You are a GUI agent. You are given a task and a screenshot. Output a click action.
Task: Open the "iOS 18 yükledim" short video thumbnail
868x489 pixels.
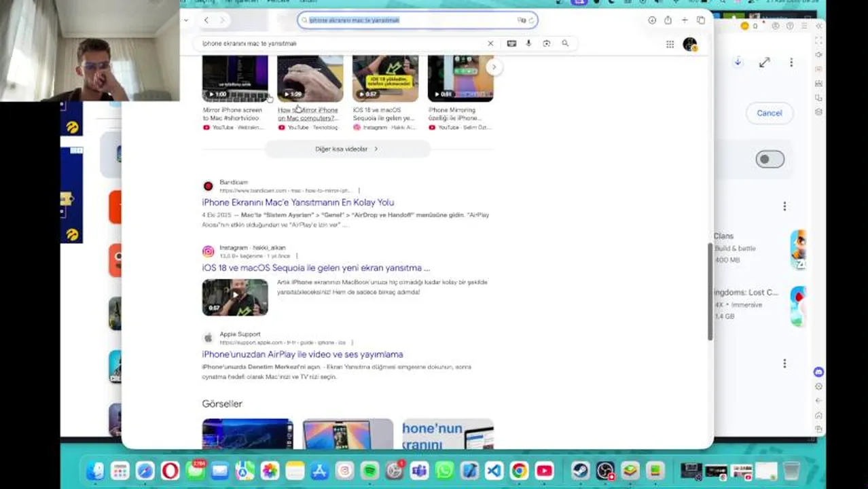[x=385, y=78]
